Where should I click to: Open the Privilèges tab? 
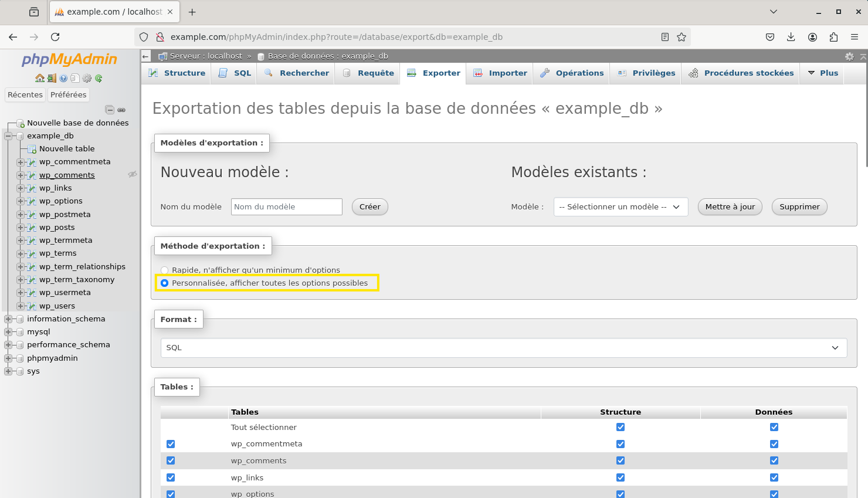[646, 73]
